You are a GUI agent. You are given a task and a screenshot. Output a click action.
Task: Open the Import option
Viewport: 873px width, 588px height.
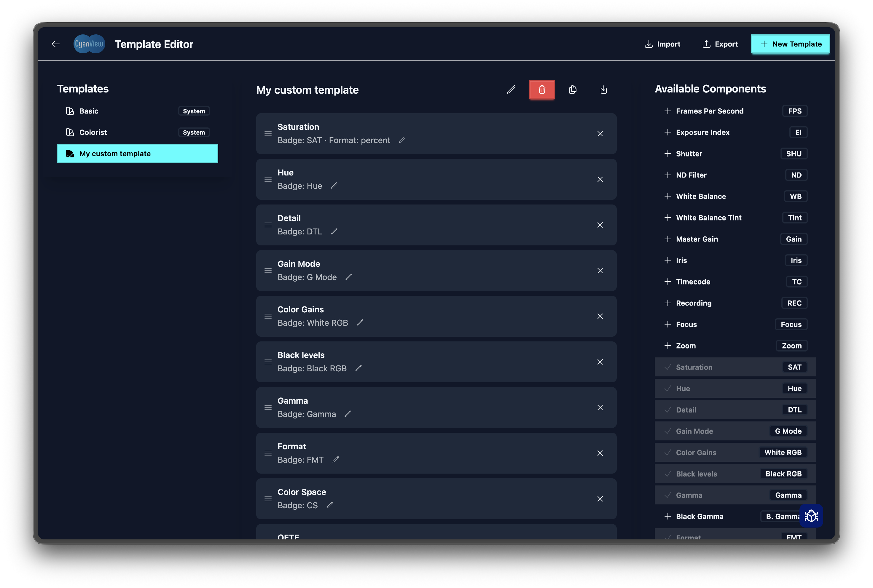[662, 44]
